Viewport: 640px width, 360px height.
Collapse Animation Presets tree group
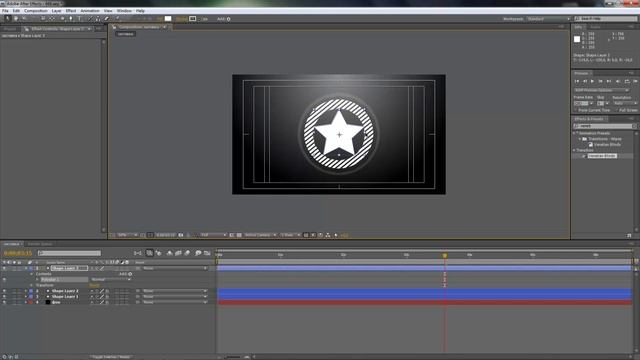575,133
